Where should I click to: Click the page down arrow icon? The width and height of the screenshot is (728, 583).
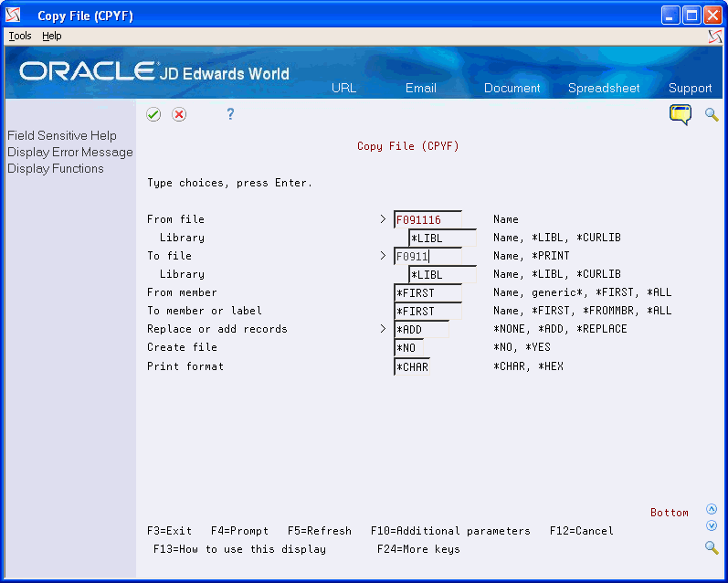tap(712, 525)
